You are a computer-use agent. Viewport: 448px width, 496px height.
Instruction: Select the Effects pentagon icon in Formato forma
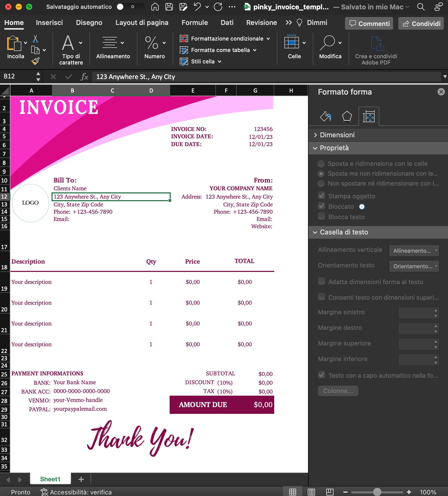(x=347, y=116)
